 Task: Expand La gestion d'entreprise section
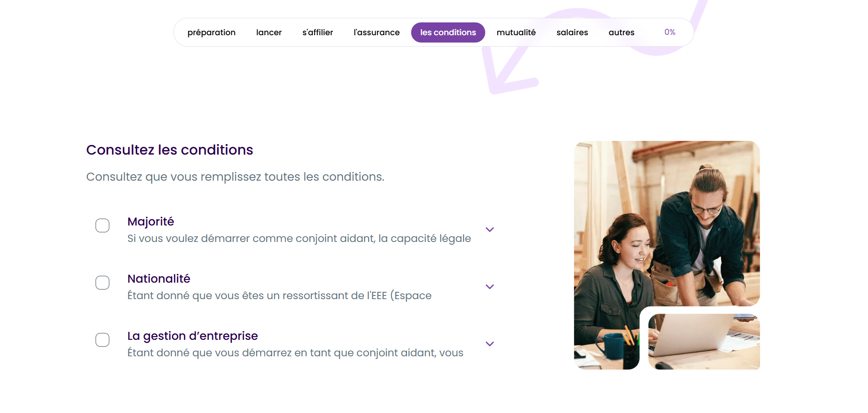click(x=489, y=343)
